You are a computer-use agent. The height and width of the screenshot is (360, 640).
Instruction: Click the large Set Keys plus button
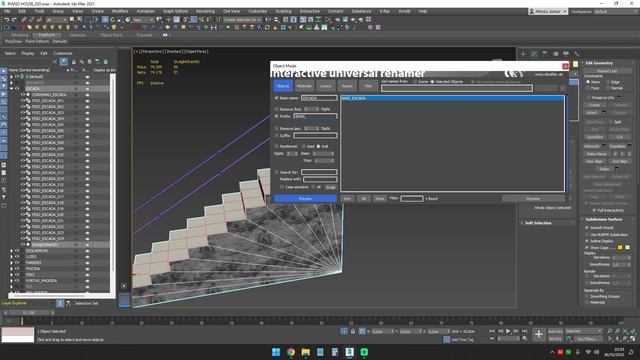coord(538,335)
